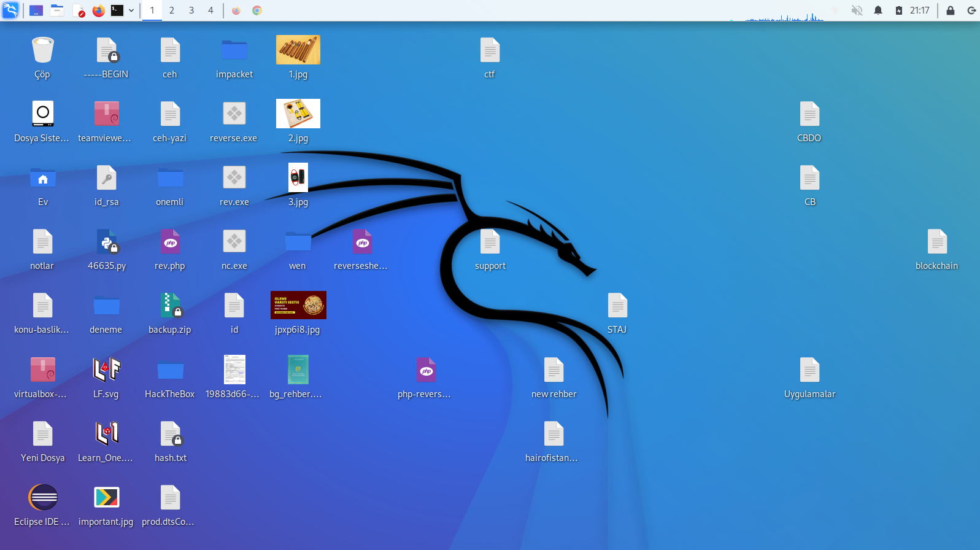Restore the minimized Firefox window beside Chrome
980x550 pixels.
(x=236, y=10)
